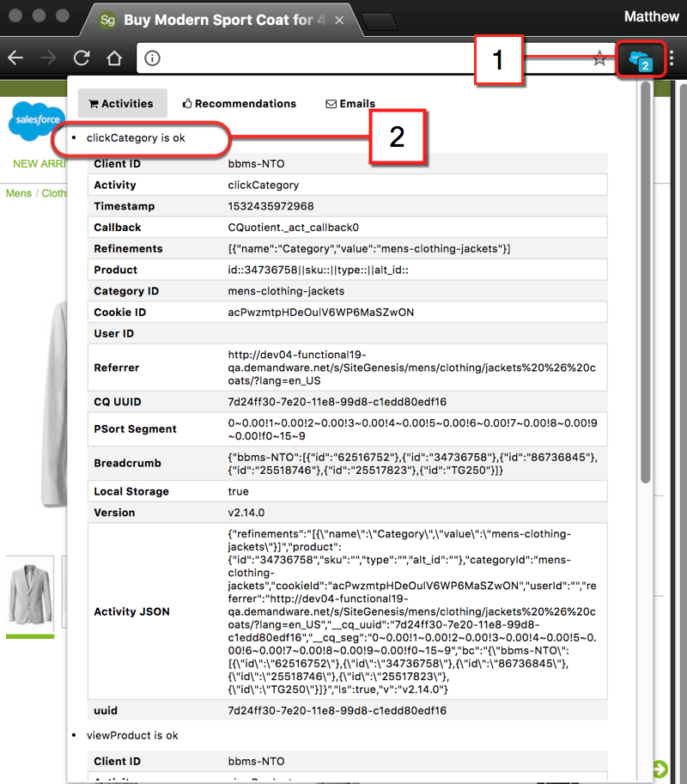Select the Local Storage value true
The height and width of the screenshot is (784, 687).
coord(239,491)
